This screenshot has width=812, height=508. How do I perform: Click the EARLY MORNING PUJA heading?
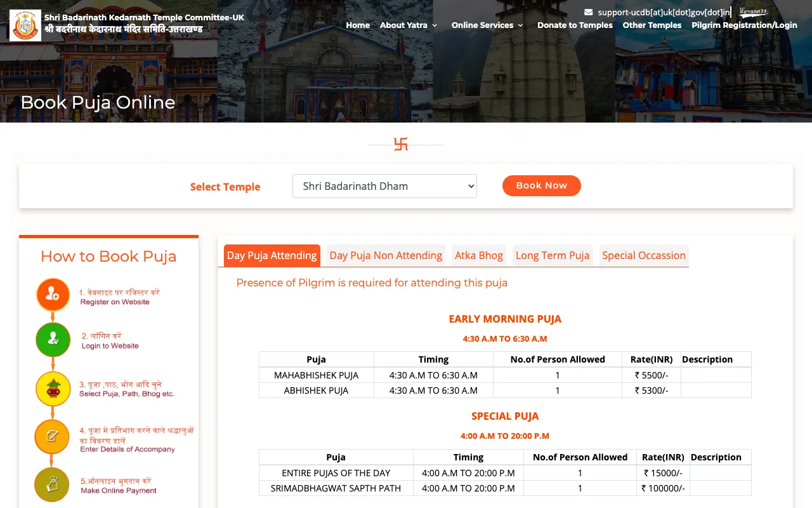tap(505, 319)
